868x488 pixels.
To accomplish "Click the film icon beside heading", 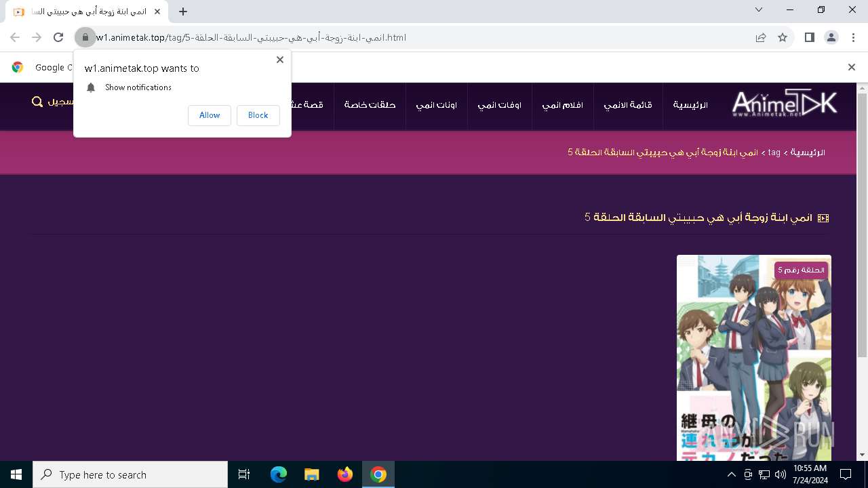I will coord(823,218).
